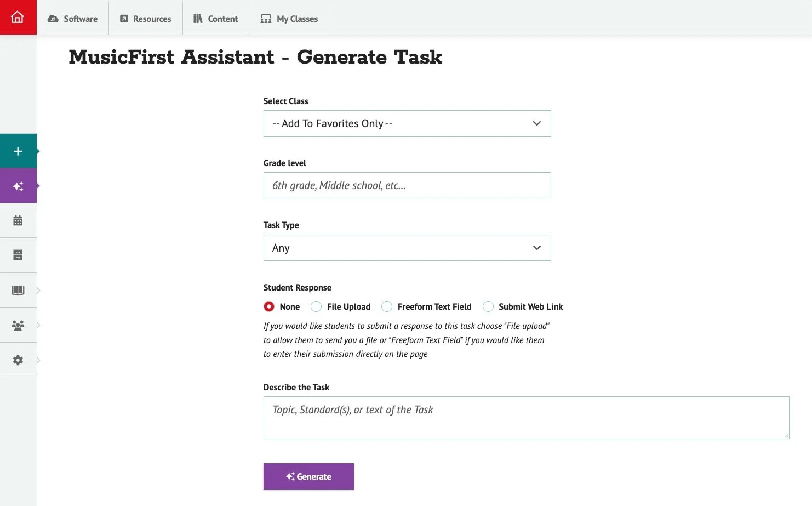812x506 pixels.
Task: Open the Resources menu
Action: coord(146,19)
